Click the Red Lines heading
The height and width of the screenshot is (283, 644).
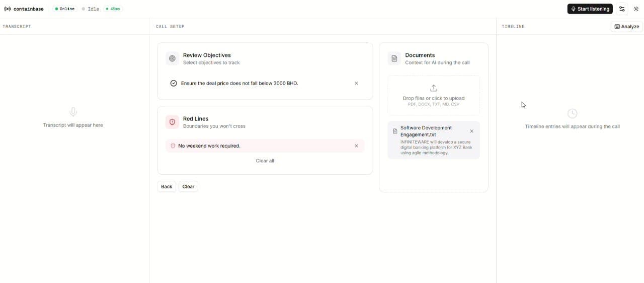point(196,119)
